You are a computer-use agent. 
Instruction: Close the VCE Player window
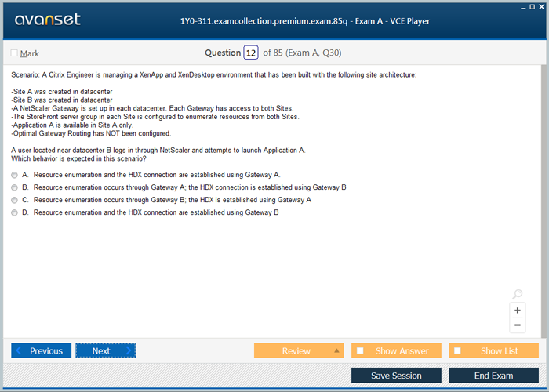(x=543, y=5)
